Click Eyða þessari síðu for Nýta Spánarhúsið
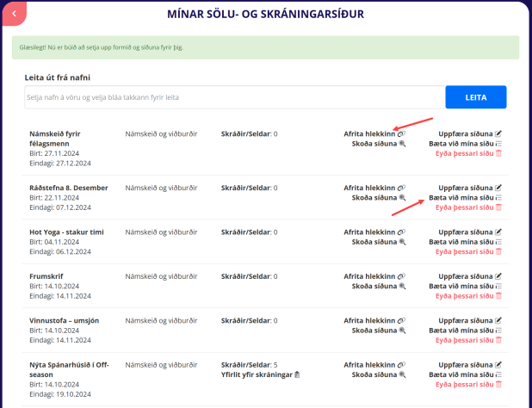532x408 pixels. click(464, 384)
